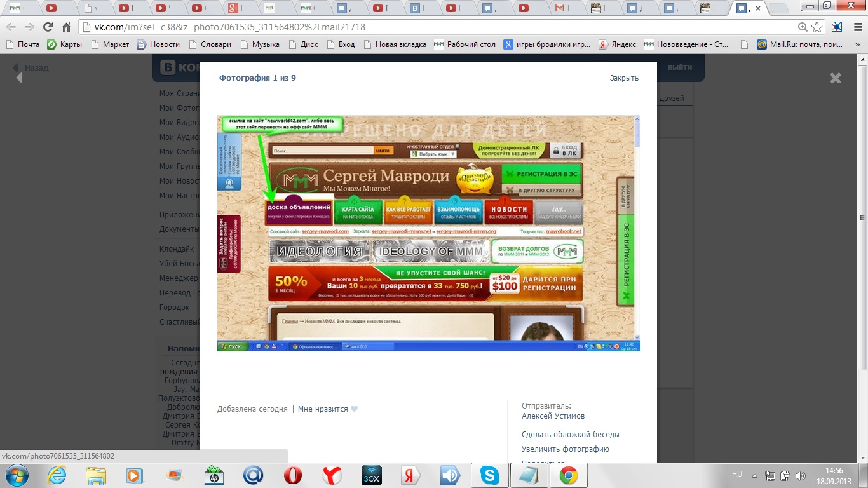Click Увеличить фотографию link
Image resolution: width=868 pixels, height=488 pixels.
coord(566,449)
